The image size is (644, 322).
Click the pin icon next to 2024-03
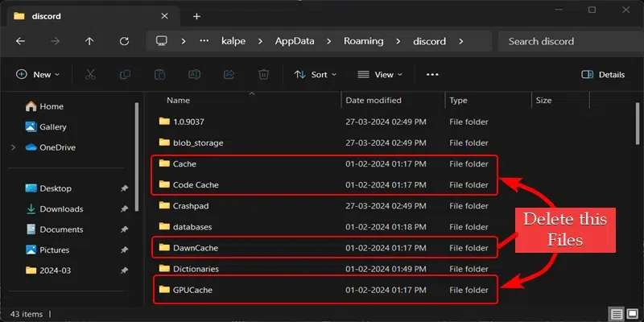pyautogui.click(x=124, y=270)
